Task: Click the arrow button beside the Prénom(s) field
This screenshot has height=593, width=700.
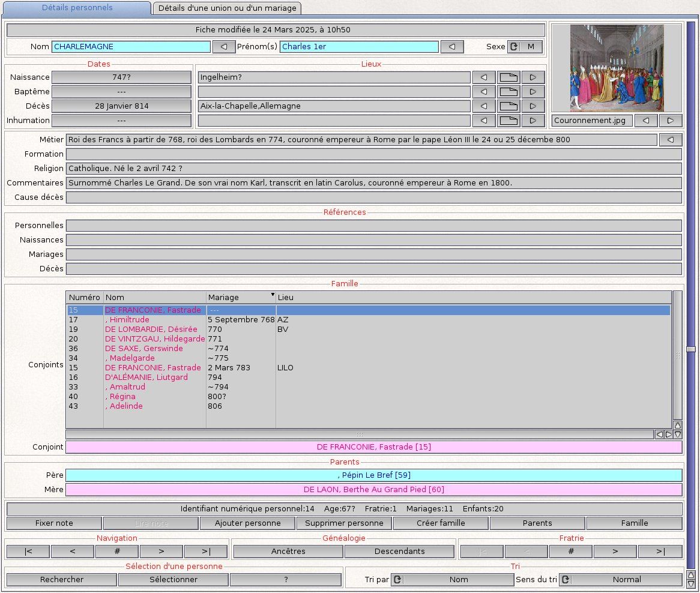Action: (x=452, y=47)
